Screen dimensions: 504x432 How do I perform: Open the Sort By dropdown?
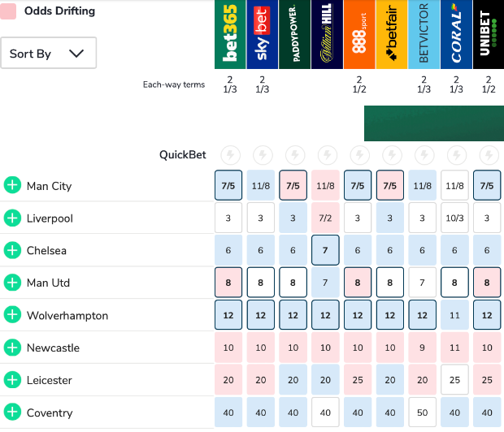[x=48, y=54]
